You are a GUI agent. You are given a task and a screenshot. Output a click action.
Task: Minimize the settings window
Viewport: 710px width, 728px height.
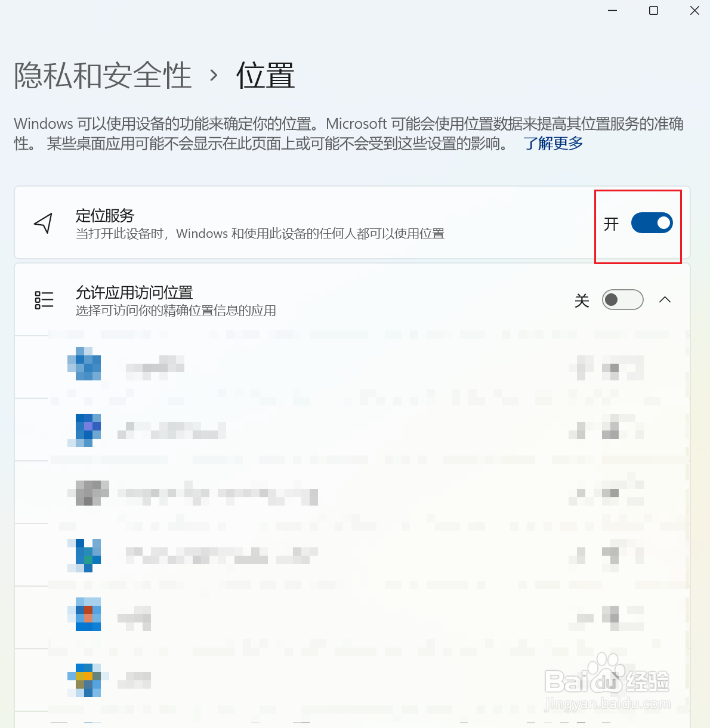tap(612, 11)
